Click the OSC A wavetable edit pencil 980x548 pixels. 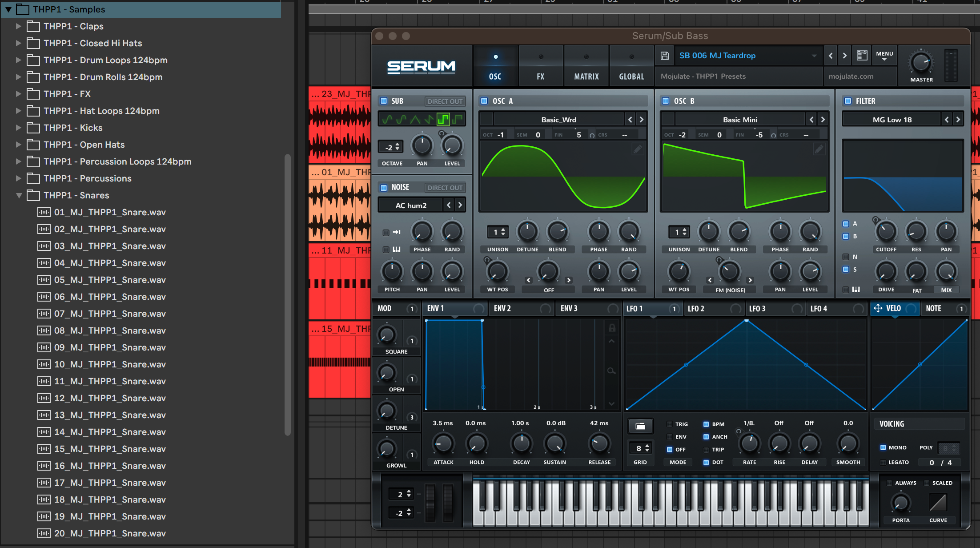(637, 149)
